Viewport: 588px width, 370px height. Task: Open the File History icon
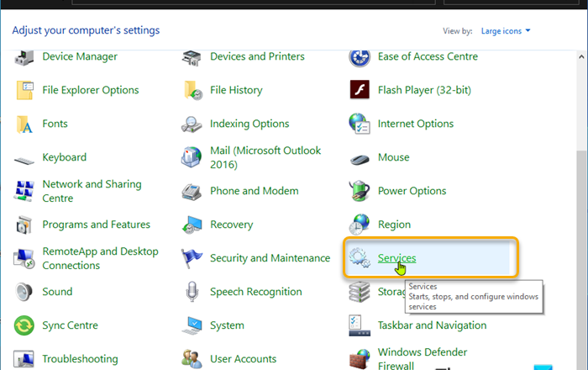point(192,90)
